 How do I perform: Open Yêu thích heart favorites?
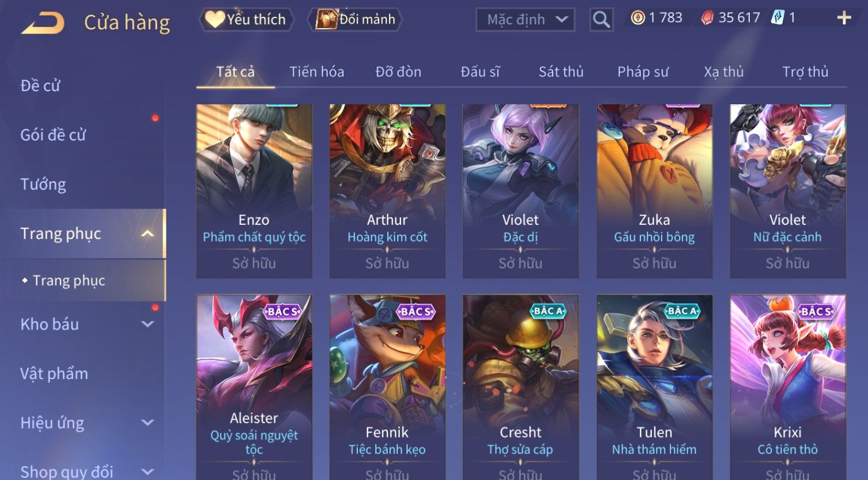tap(246, 20)
